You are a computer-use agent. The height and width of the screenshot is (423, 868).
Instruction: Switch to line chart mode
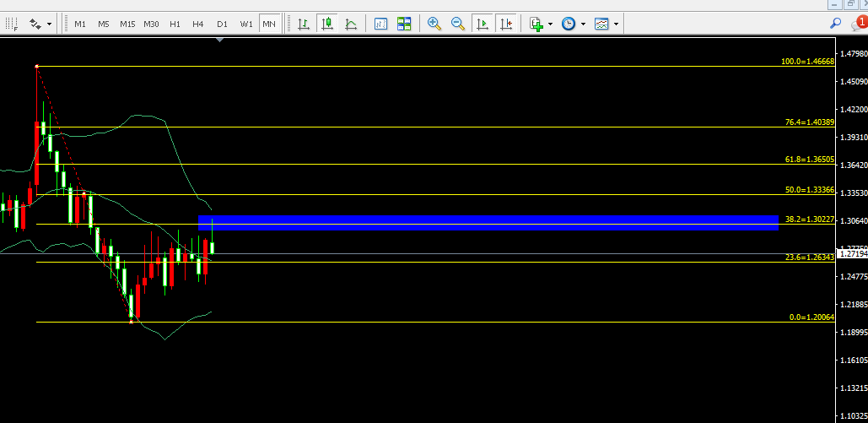(x=350, y=24)
